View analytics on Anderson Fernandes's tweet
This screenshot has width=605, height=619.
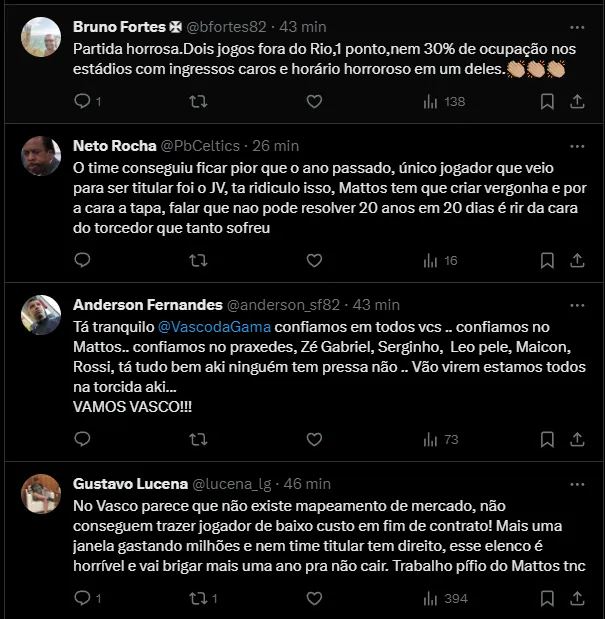click(431, 439)
